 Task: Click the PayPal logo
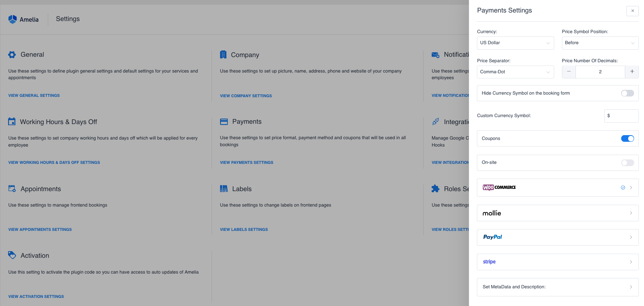492,237
